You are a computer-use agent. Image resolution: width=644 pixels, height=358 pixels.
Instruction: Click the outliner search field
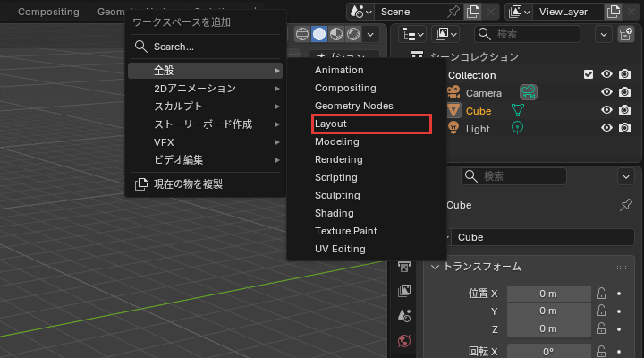tap(528, 34)
